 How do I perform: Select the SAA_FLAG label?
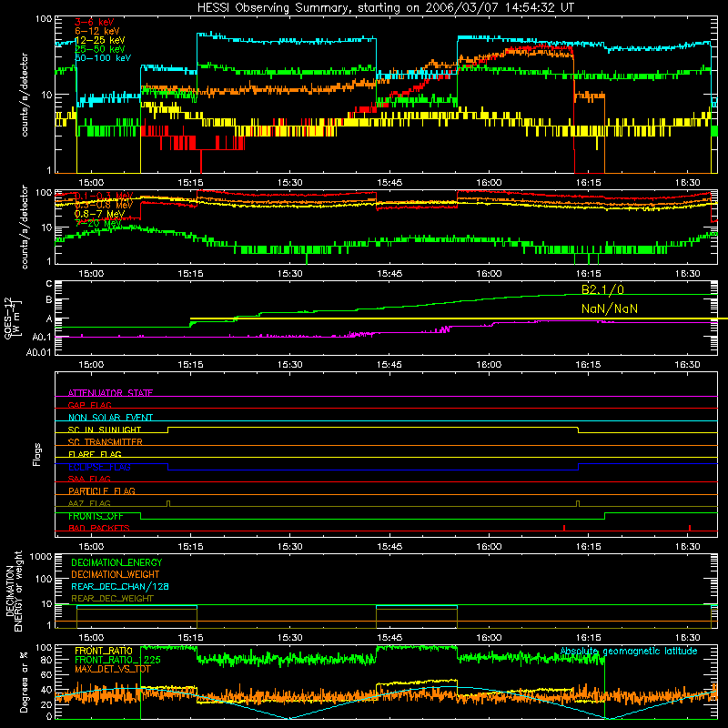pos(89,479)
